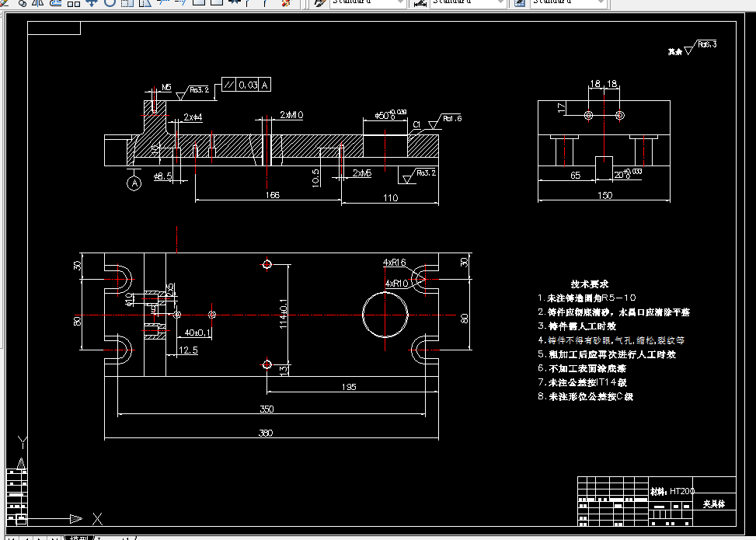This screenshot has height=540, width=756.
Task: Select technical note 3 text line
Action: point(577,326)
